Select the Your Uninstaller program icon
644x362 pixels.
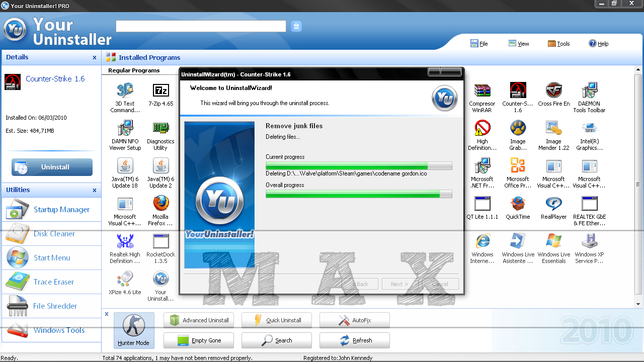pyautogui.click(x=160, y=279)
